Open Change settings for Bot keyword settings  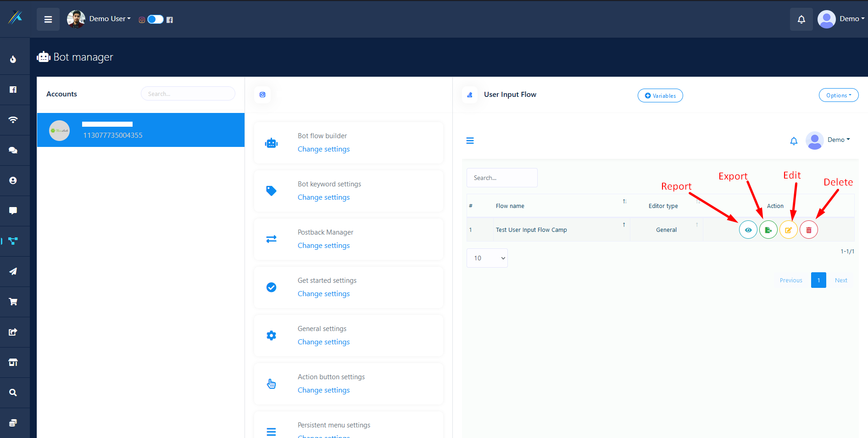[x=324, y=197]
